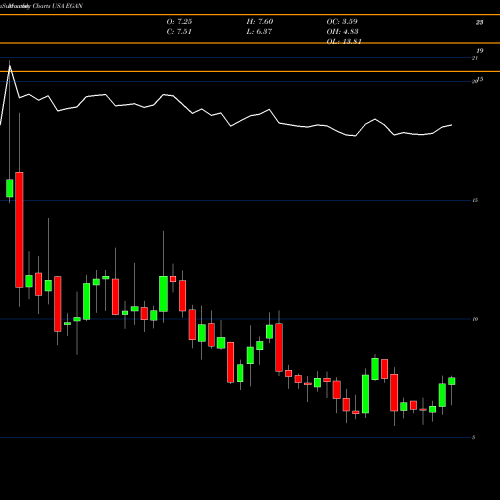Click the axis label 21

tap(475, 58)
